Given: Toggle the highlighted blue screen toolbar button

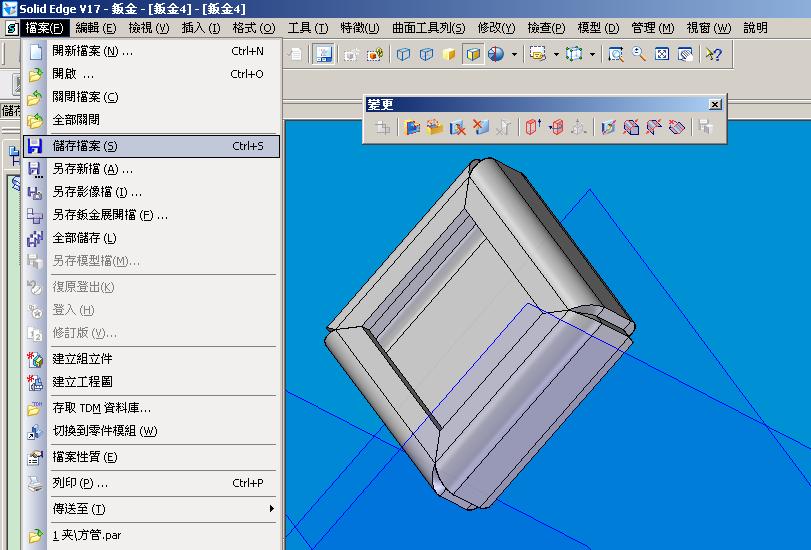Looking at the screenshot, I should [x=323, y=54].
